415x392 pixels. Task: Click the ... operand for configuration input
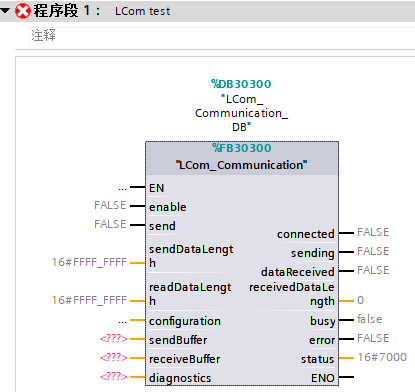point(123,322)
